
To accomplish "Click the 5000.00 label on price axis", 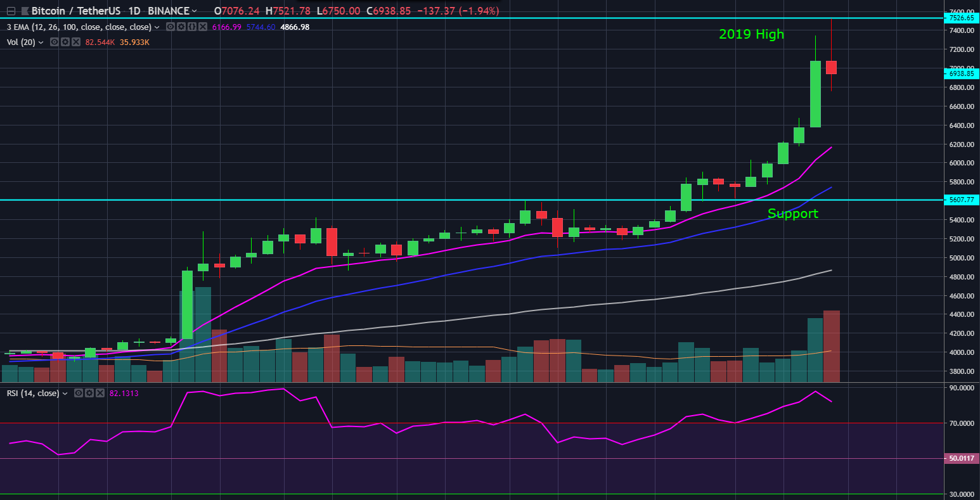I will coord(961,258).
